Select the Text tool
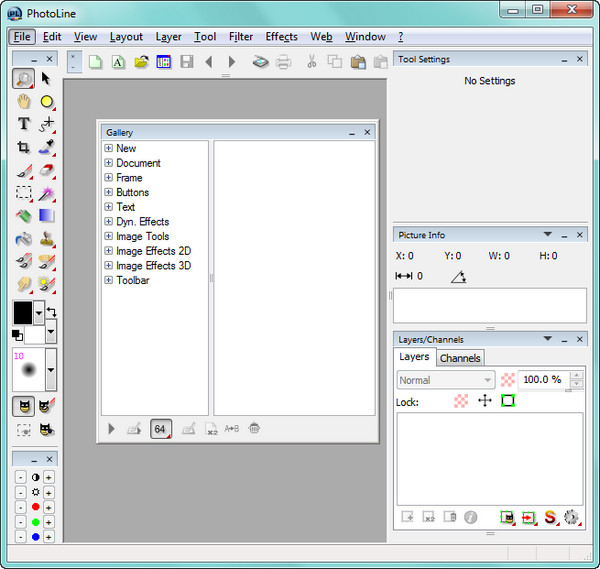This screenshot has width=600, height=569. pos(23,124)
